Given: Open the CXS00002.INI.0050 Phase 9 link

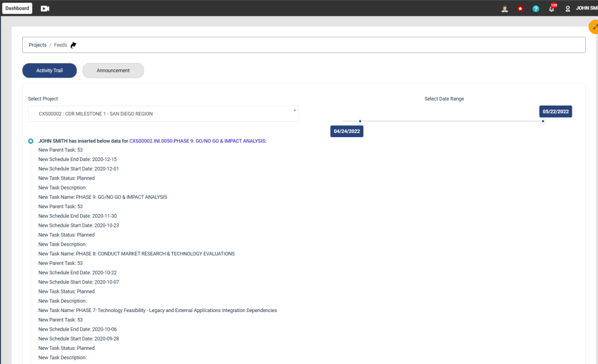Looking at the screenshot, I should [x=197, y=141].
